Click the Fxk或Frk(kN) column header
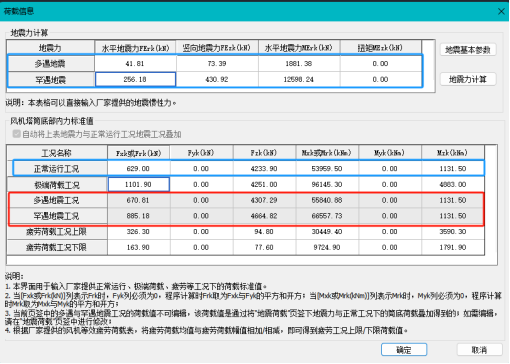This screenshot has width=510, height=364. pos(138,153)
